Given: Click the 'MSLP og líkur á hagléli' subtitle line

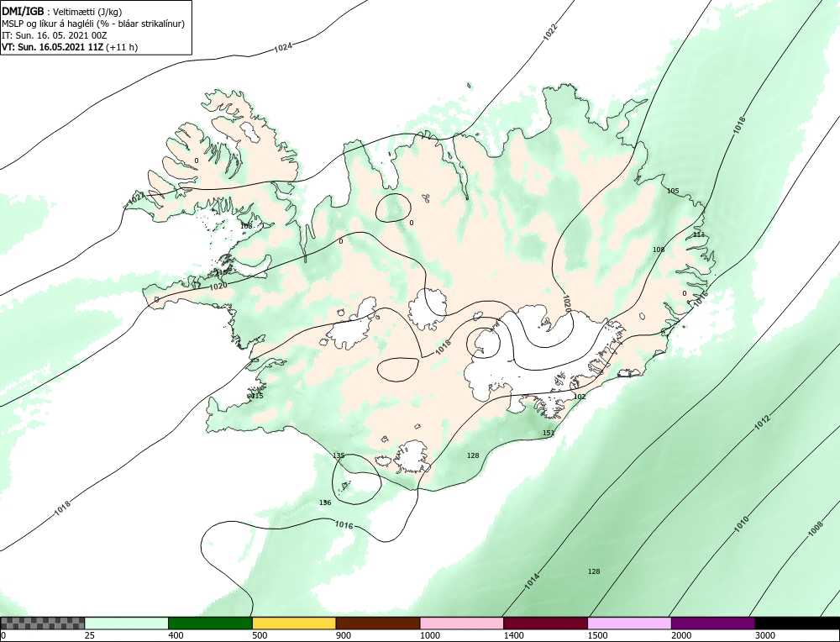Looking at the screenshot, I should point(93,24).
